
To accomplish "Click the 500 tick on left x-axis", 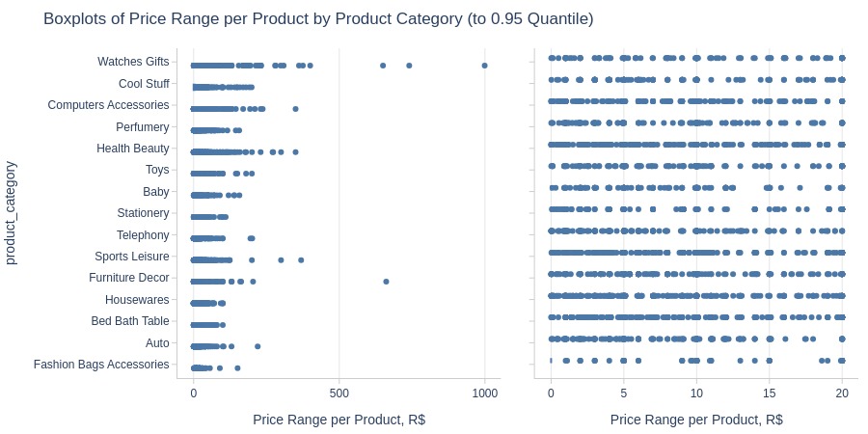I will point(339,393).
